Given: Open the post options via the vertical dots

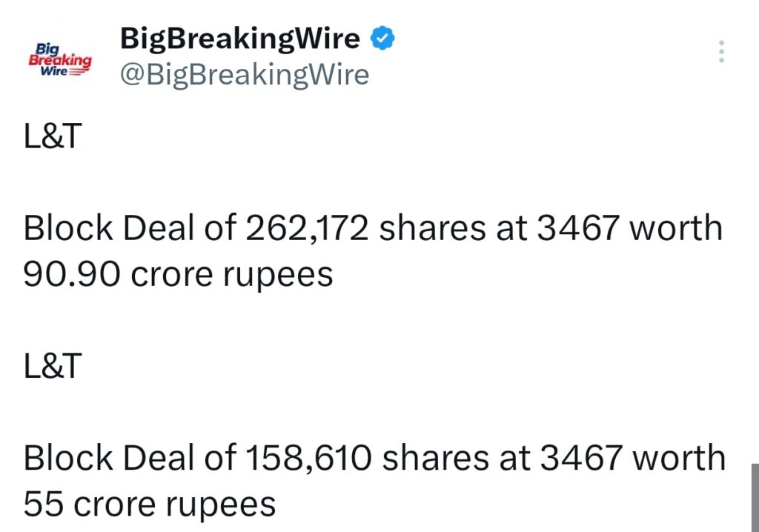Looking at the screenshot, I should pyautogui.click(x=722, y=52).
